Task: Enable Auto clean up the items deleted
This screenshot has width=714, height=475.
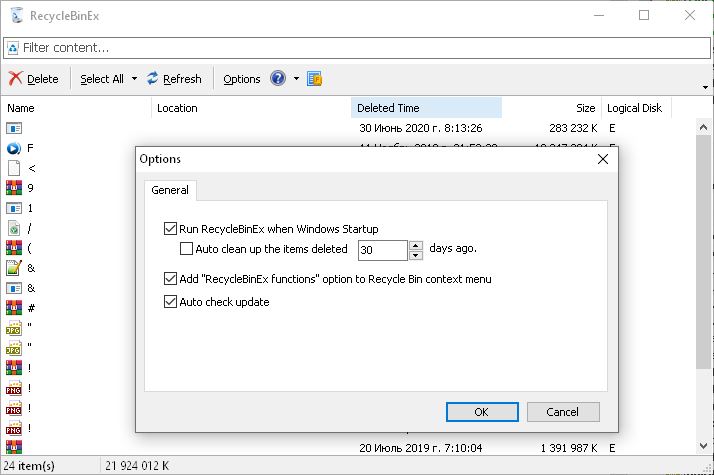Action: pyautogui.click(x=186, y=249)
